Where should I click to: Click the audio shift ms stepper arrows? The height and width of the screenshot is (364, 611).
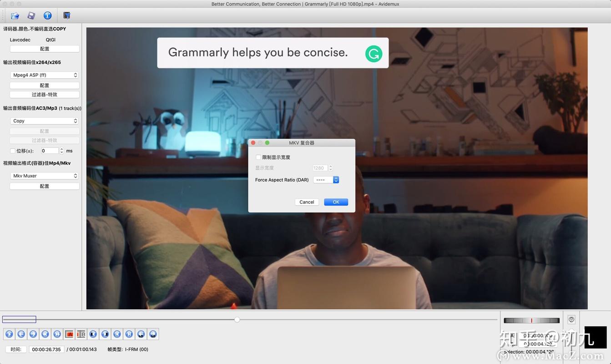click(x=61, y=151)
